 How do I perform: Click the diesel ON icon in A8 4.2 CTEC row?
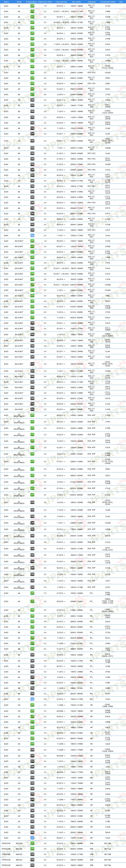(x=32, y=694)
